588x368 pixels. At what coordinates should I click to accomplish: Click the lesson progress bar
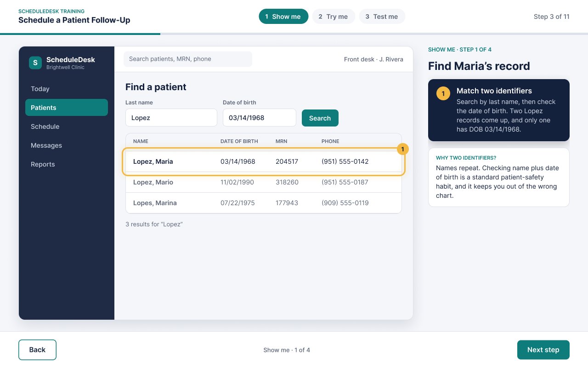pos(294,34)
